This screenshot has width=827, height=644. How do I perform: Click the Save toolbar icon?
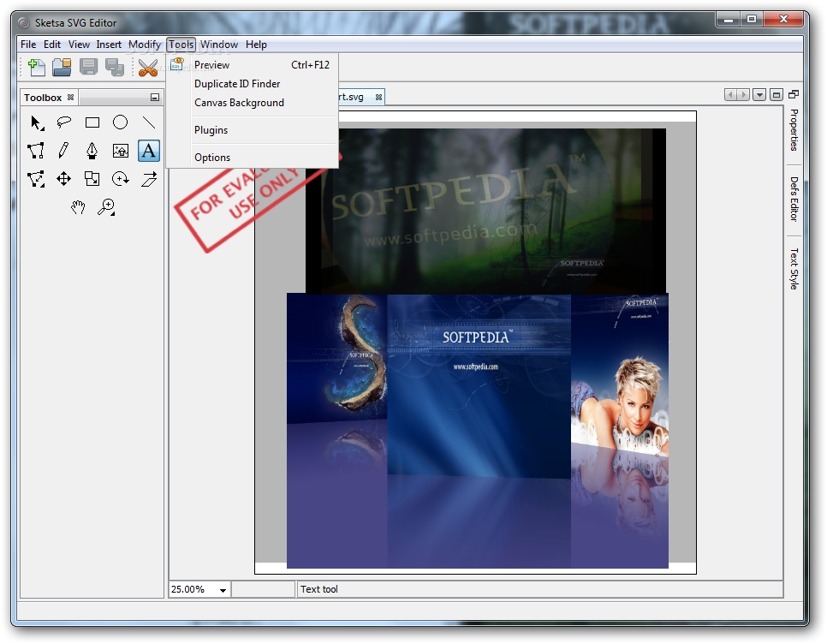(x=88, y=68)
